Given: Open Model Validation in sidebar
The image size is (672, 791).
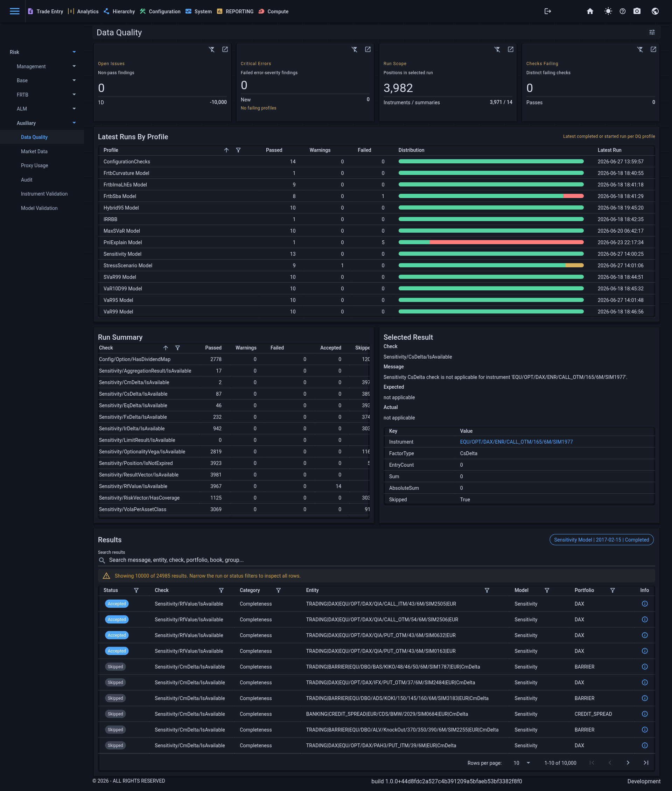Looking at the screenshot, I should click(39, 208).
